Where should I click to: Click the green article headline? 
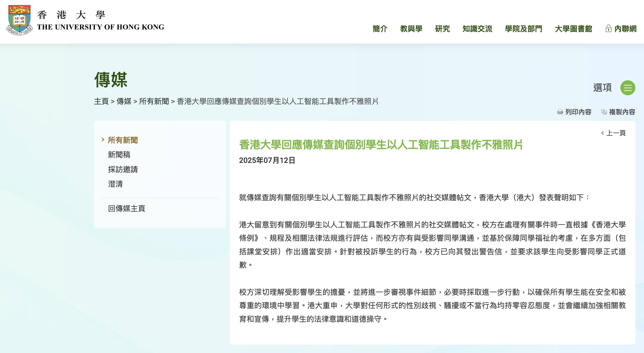[381, 145]
